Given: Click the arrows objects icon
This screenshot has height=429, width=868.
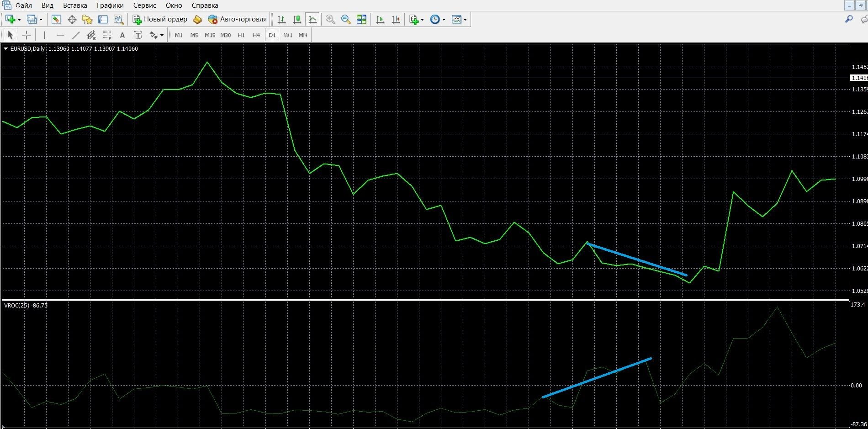Looking at the screenshot, I should coord(153,35).
